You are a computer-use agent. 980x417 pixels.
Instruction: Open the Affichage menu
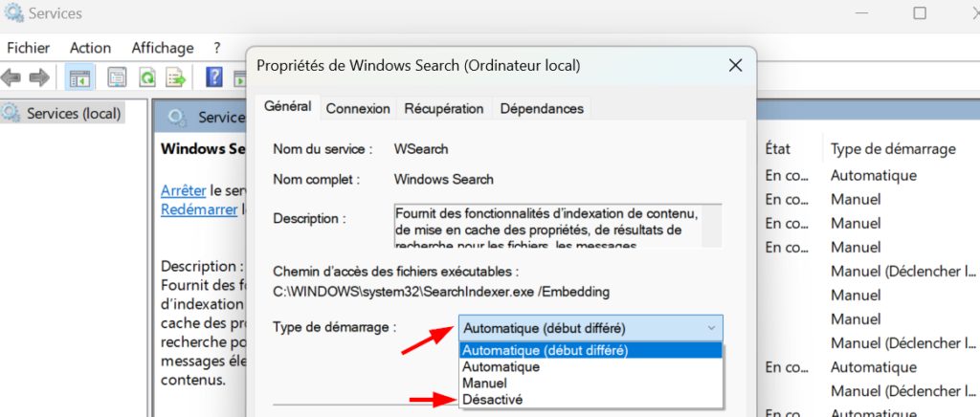(x=163, y=48)
